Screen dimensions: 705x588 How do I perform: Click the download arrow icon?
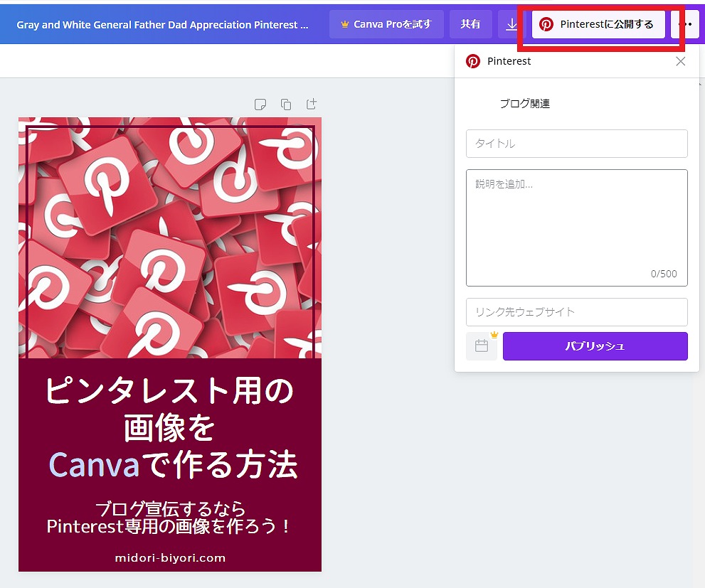click(511, 24)
